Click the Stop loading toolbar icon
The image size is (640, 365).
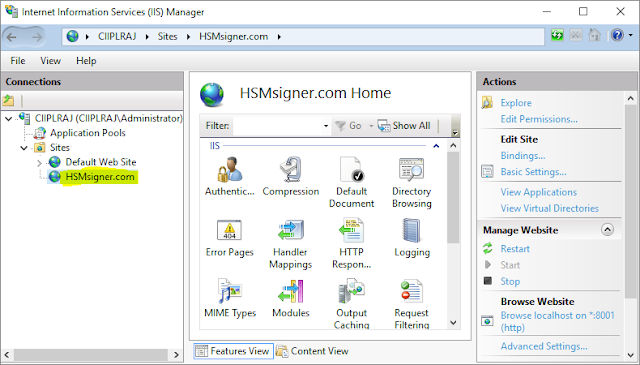[576, 36]
